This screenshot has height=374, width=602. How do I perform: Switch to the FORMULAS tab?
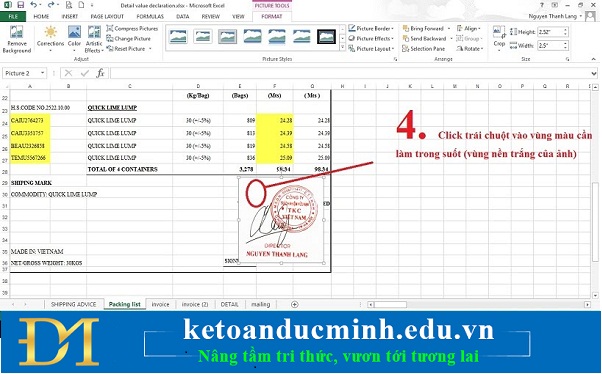tap(150, 17)
